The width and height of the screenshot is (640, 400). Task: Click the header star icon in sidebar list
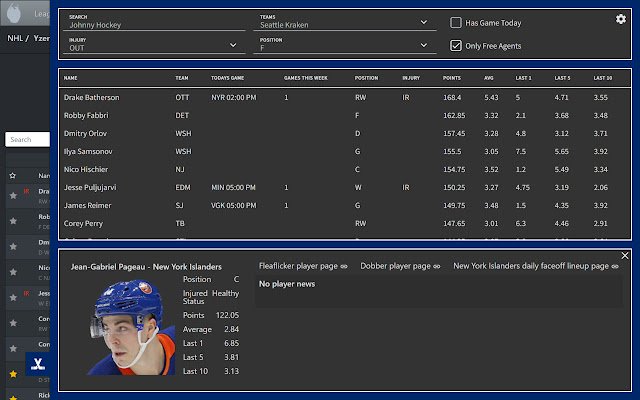(x=13, y=176)
